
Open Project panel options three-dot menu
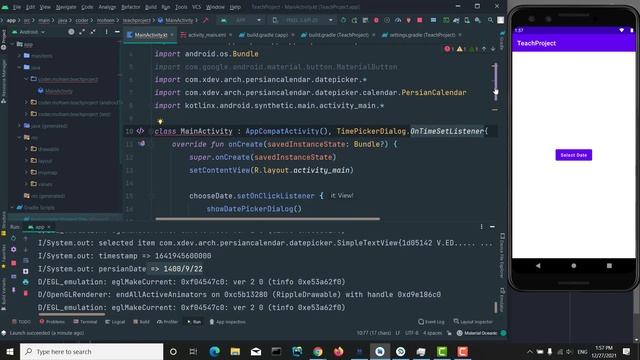[107, 32]
